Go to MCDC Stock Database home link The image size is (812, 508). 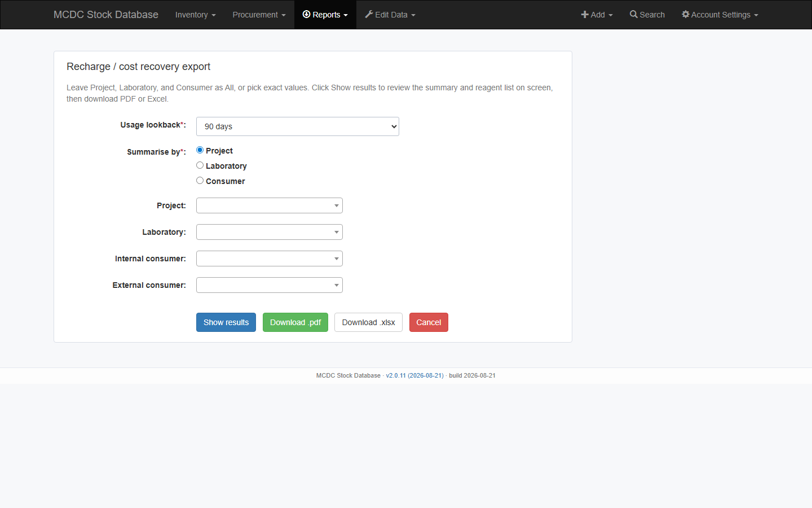coord(106,15)
